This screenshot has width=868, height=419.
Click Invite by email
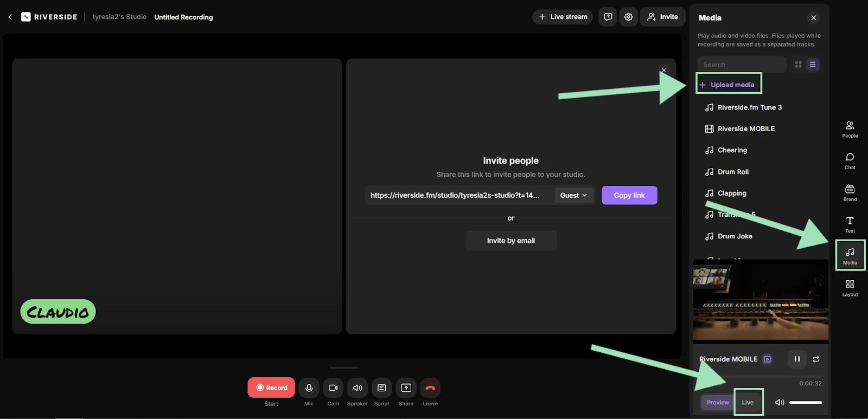point(511,241)
